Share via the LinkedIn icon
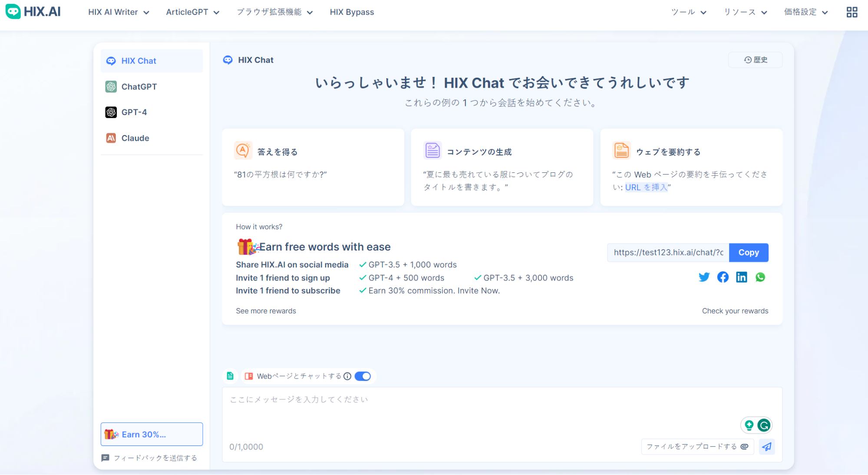 click(x=741, y=277)
